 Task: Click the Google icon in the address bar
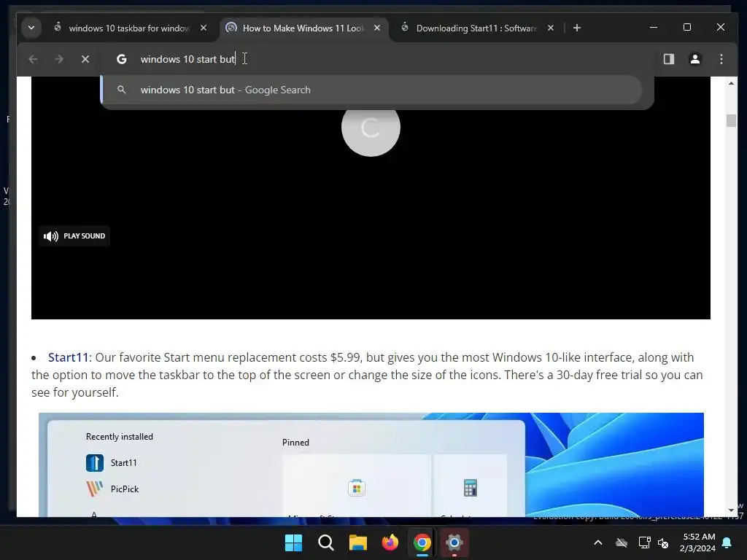(x=122, y=59)
